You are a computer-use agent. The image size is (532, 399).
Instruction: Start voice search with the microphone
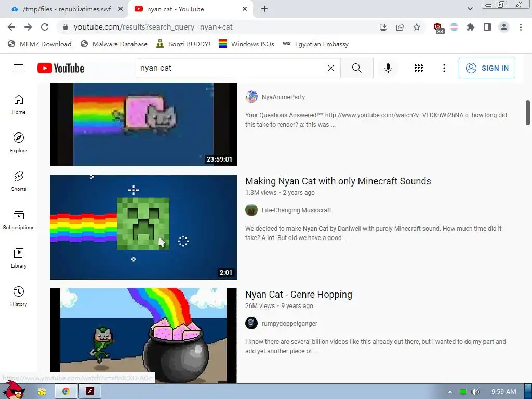(388, 68)
